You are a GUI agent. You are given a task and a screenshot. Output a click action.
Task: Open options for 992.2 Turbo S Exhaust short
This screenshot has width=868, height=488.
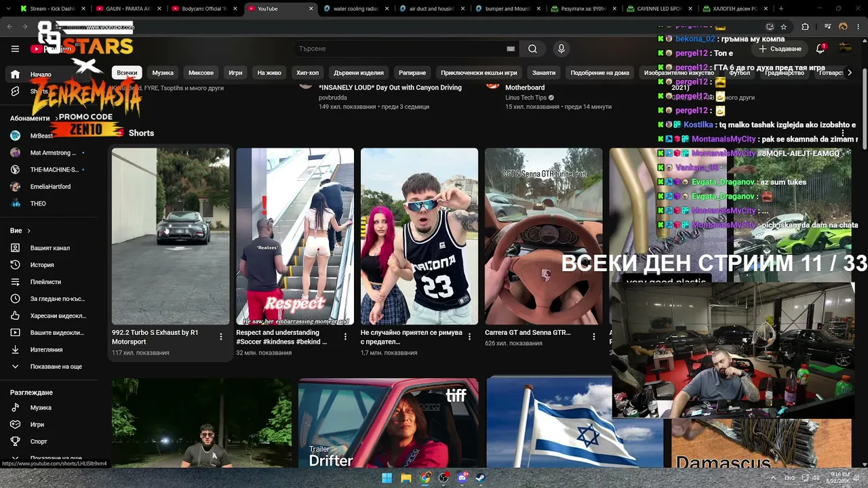point(221,337)
